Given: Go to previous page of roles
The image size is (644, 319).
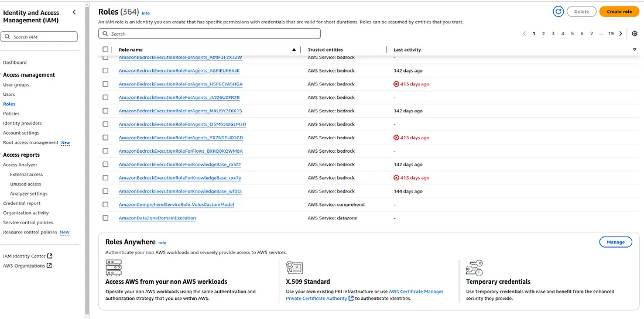Looking at the screenshot, I should [x=525, y=34].
